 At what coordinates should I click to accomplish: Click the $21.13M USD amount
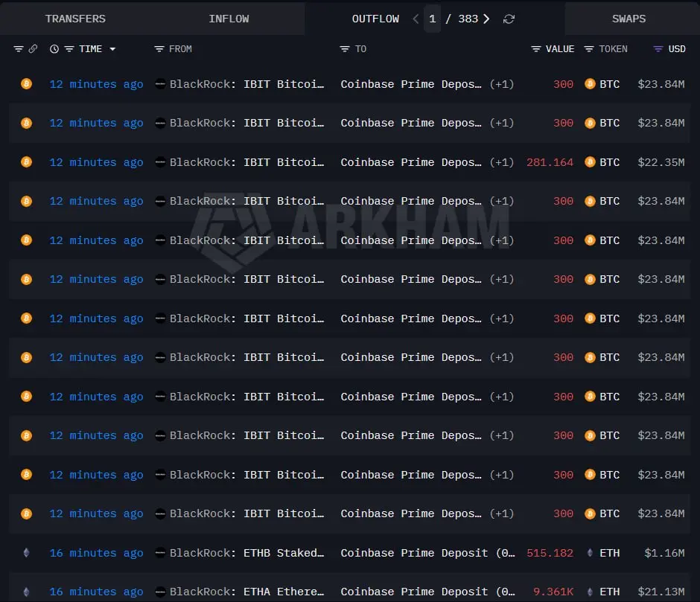(661, 592)
